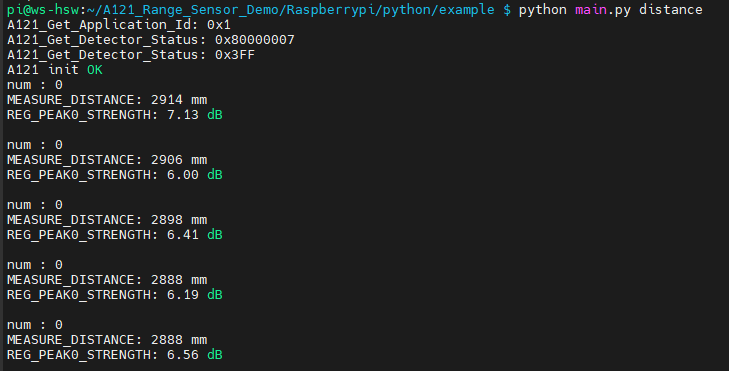The height and width of the screenshot is (371, 729).
Task: Click the REG_PEAK0_STRENGTH: 6.00 dB line
Action: pos(114,175)
